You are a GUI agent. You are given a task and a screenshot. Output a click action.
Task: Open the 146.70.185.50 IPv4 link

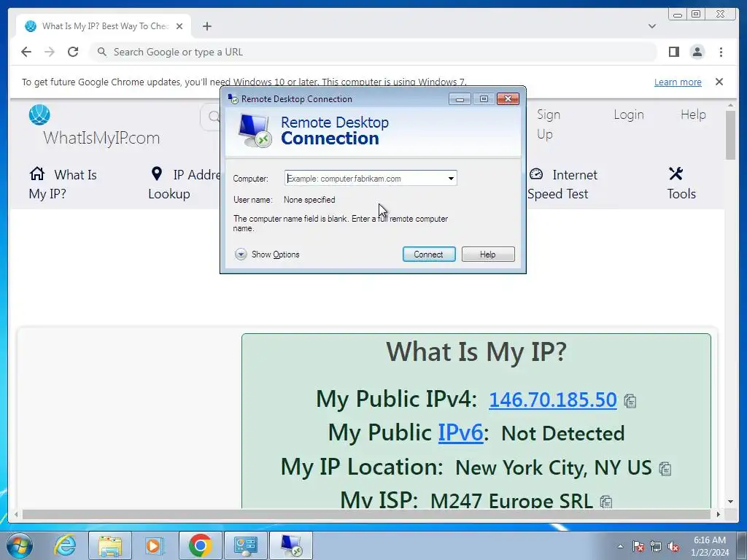click(553, 400)
